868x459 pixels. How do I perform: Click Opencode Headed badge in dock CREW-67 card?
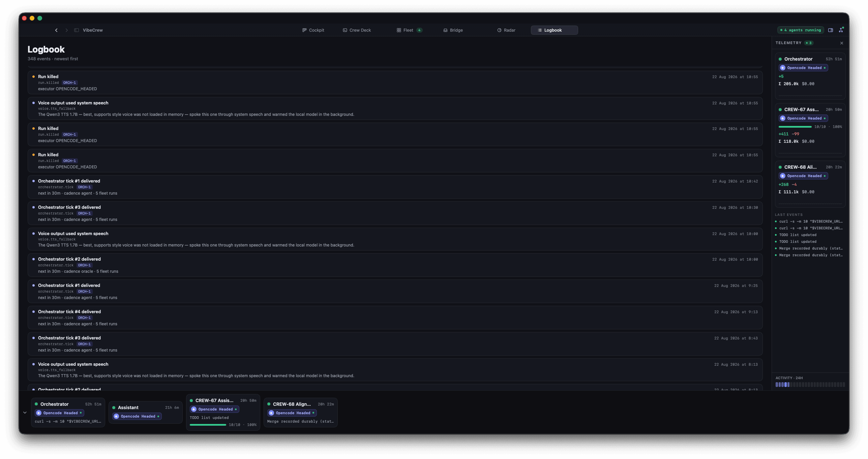coord(214,409)
